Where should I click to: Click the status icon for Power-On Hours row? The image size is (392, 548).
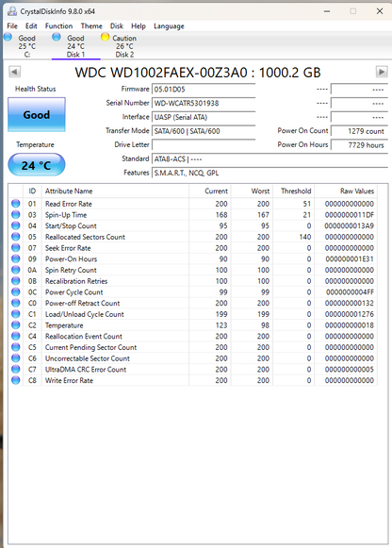[16, 258]
